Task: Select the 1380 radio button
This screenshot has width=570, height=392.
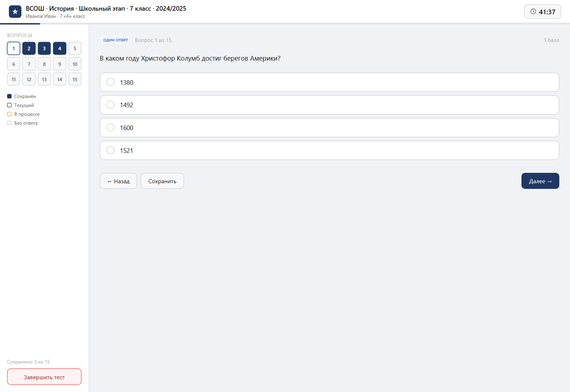Action: [110, 82]
